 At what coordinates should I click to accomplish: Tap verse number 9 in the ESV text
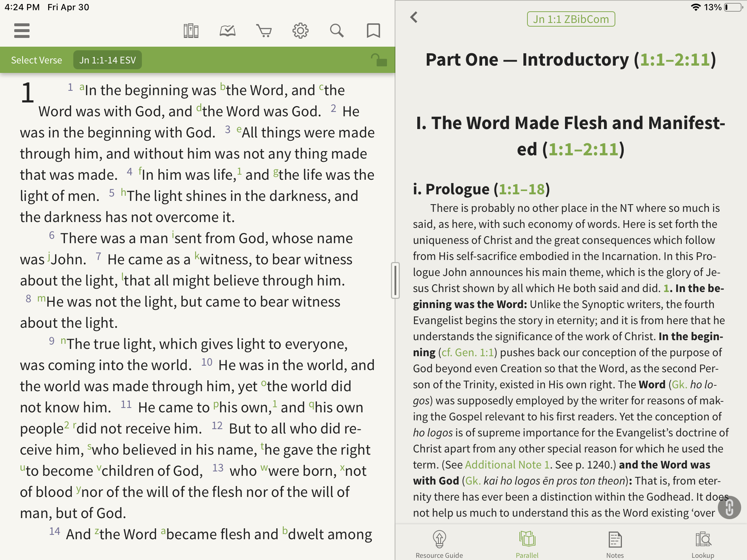tap(52, 341)
